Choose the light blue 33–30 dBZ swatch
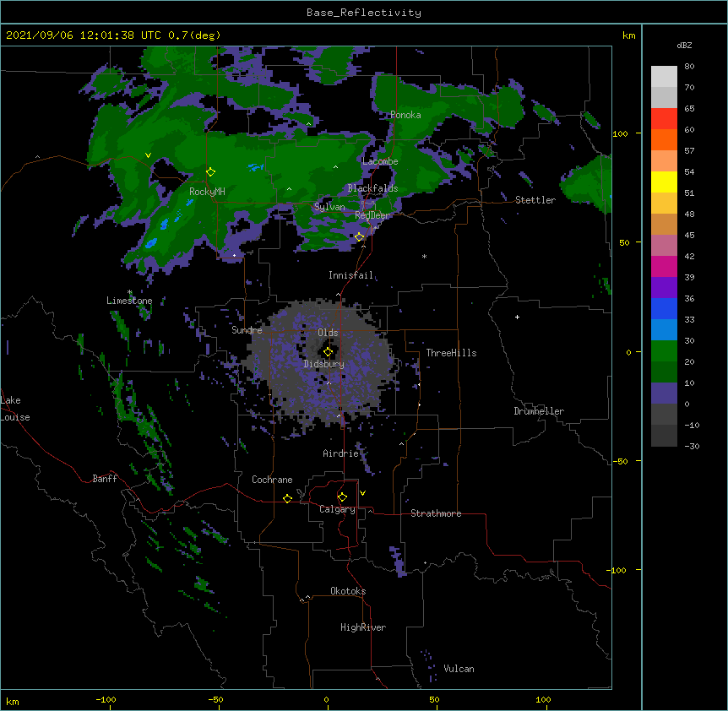 (664, 330)
